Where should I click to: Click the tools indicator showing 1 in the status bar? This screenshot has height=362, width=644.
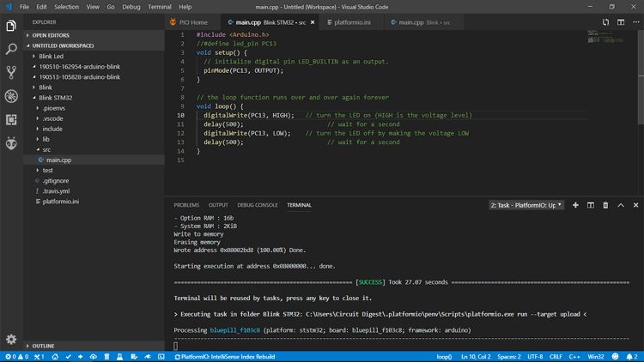coord(39,357)
